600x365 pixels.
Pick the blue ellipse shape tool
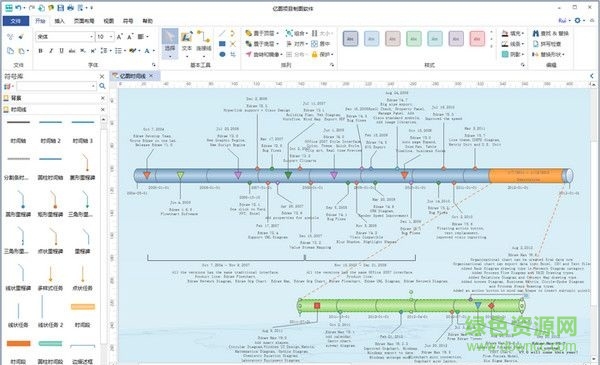coord(222,54)
